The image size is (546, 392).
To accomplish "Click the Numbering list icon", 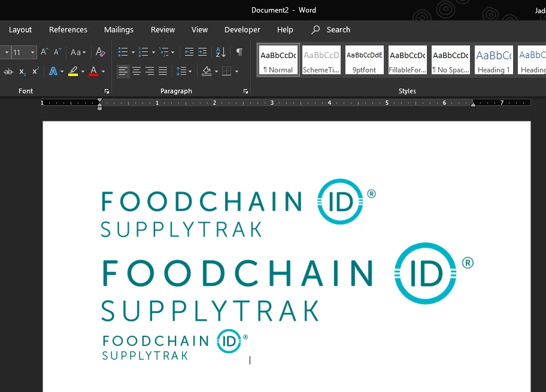I will (144, 52).
